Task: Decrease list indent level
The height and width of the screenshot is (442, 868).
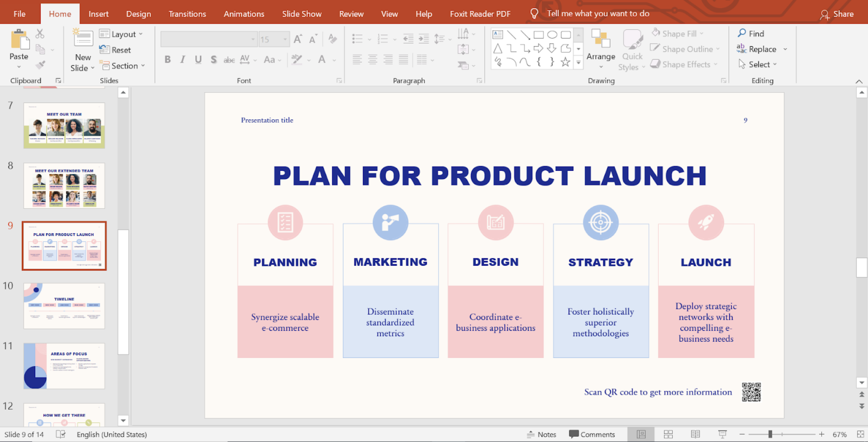Action: pyautogui.click(x=408, y=39)
